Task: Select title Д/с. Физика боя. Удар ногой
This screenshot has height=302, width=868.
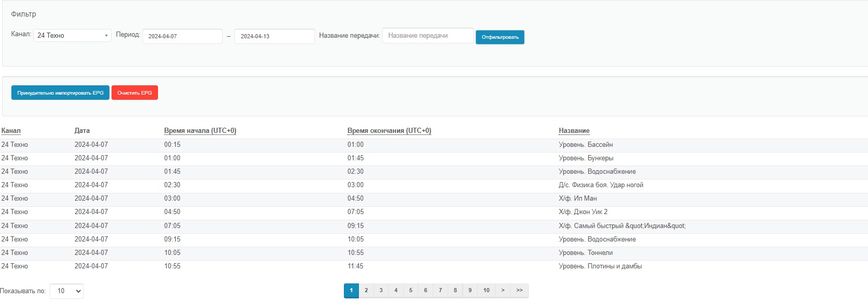Action: click(x=601, y=185)
